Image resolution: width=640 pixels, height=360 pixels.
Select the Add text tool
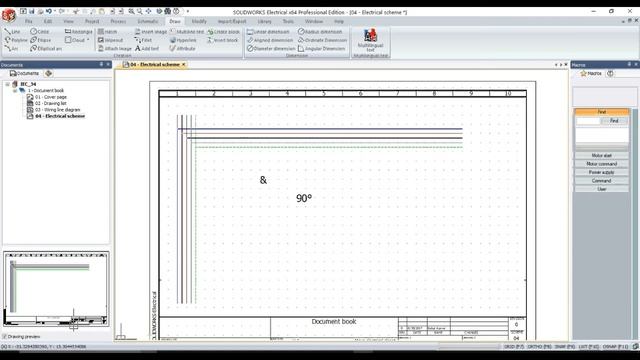click(147, 49)
